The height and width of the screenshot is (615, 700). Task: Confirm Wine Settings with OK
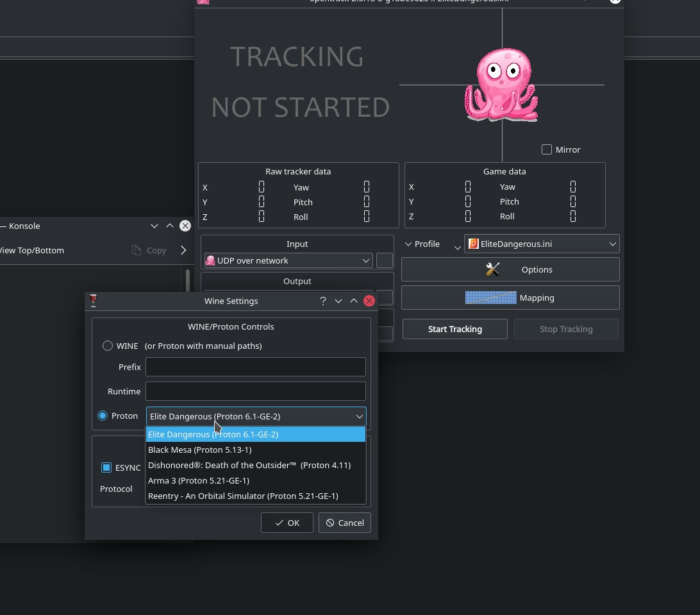(287, 523)
